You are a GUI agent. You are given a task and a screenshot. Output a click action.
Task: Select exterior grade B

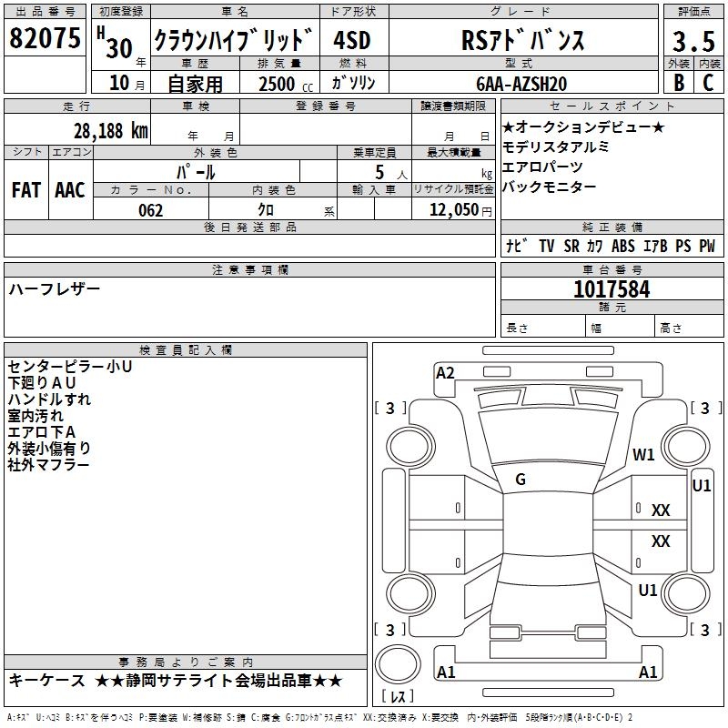(678, 82)
